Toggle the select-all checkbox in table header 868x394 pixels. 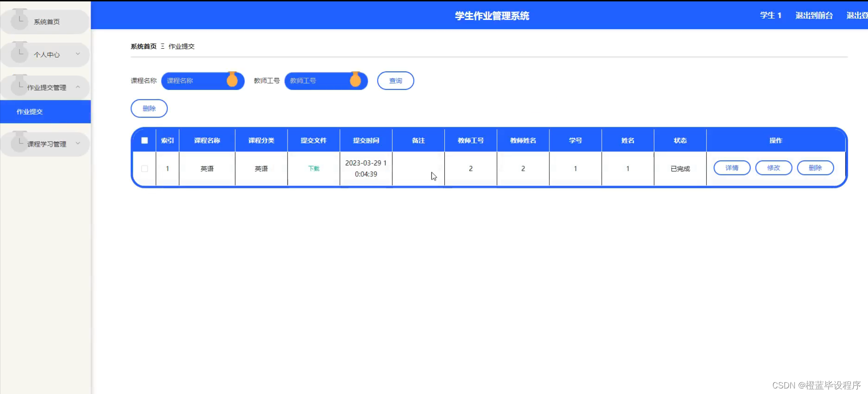144,140
